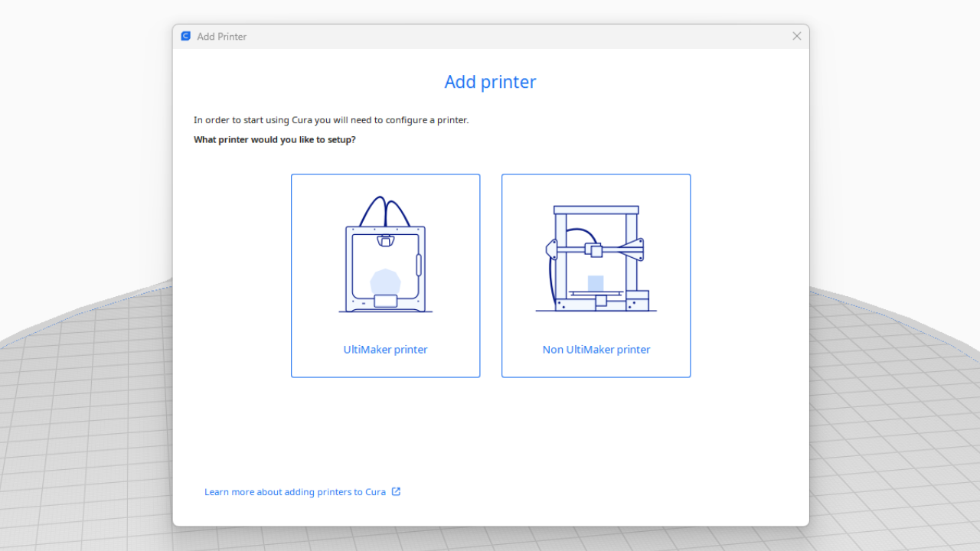The image size is (980, 551).
Task: Choose the "Non UltiMaker printer" label
Action: (x=596, y=350)
